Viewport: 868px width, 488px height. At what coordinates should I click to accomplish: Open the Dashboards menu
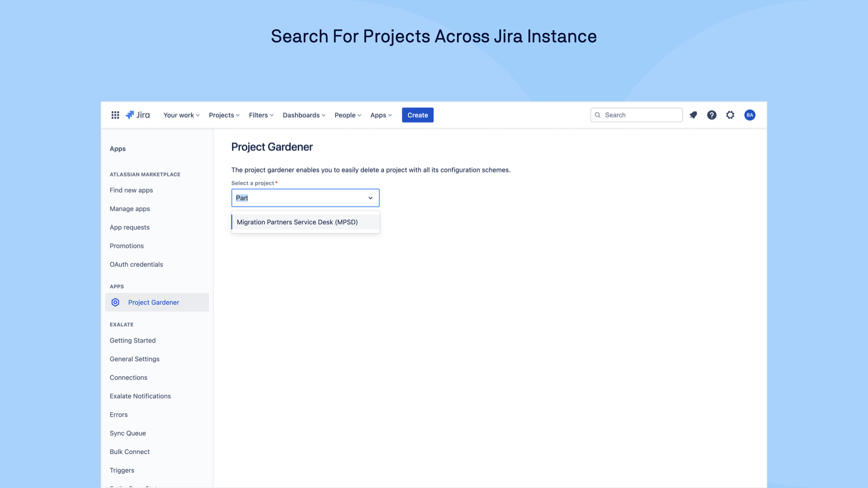pyautogui.click(x=304, y=115)
